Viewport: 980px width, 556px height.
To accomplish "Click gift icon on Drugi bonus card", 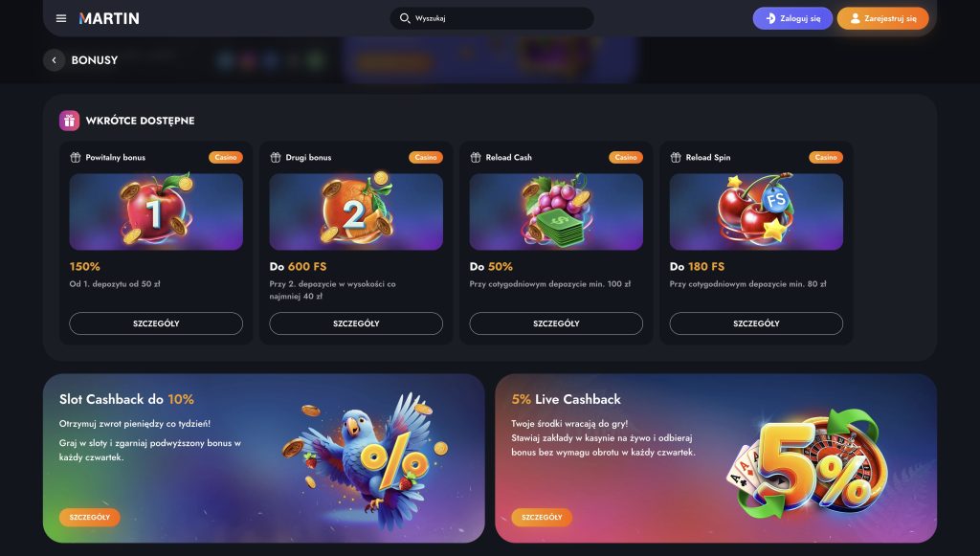I will click(276, 158).
